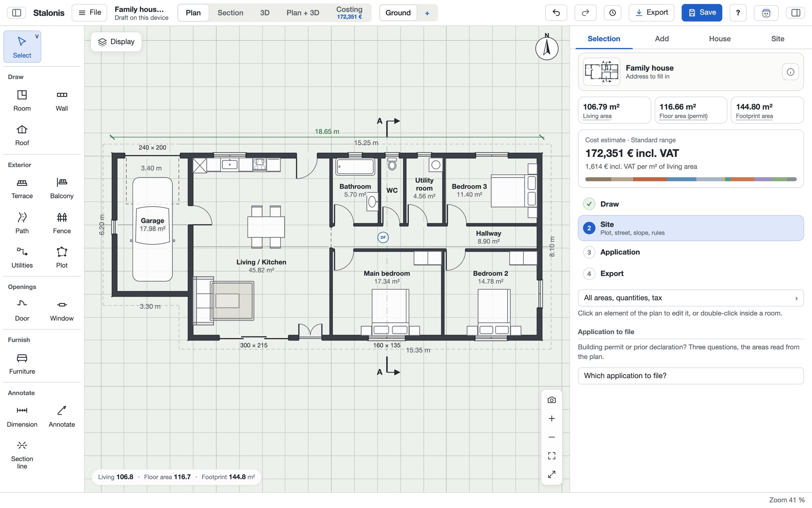Open the Costing tab
This screenshot has width=812, height=508.
click(x=349, y=13)
